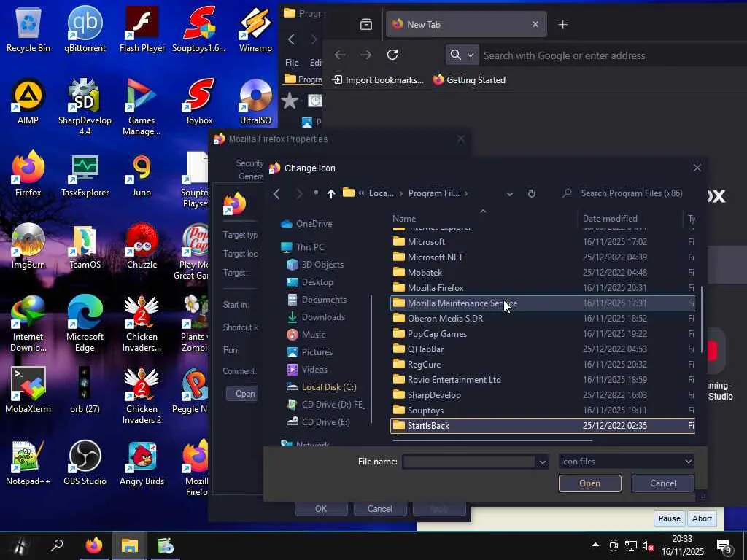Launch AIMP desktop shortcut
The width and height of the screenshot is (747, 560).
coord(28,101)
